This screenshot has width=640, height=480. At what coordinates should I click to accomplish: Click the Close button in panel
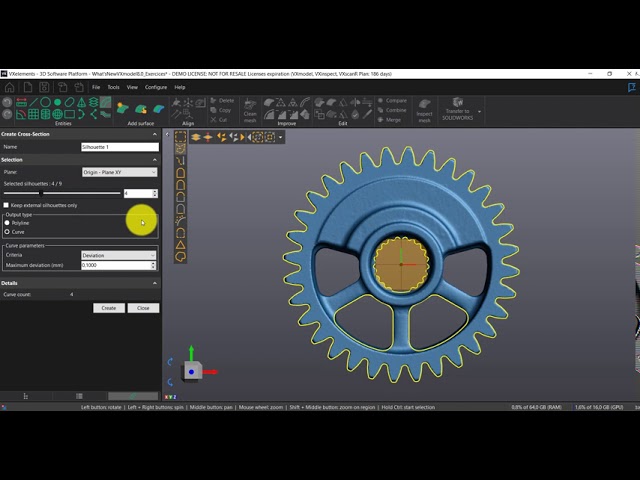point(143,308)
